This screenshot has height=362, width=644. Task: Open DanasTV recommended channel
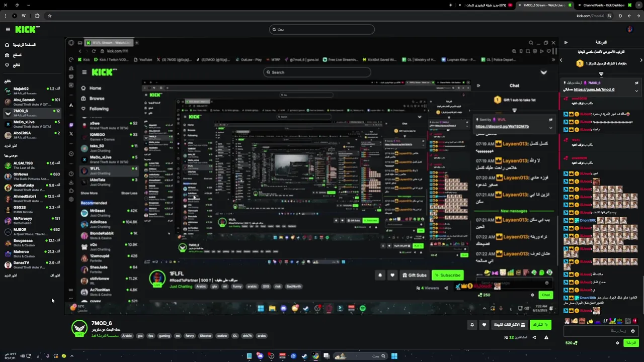32,264
